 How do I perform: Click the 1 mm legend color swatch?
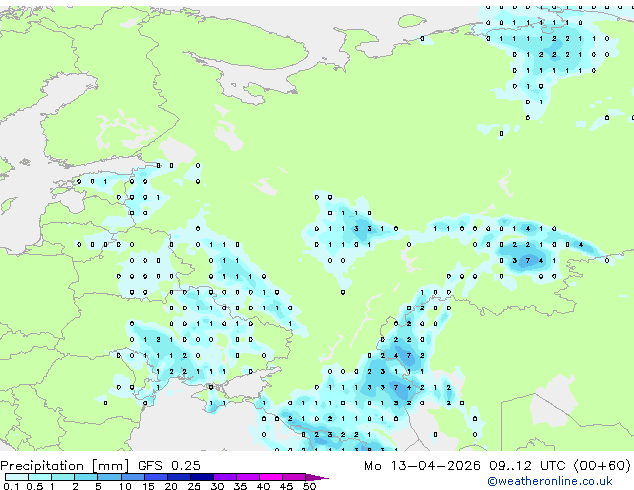pyautogui.click(x=63, y=477)
